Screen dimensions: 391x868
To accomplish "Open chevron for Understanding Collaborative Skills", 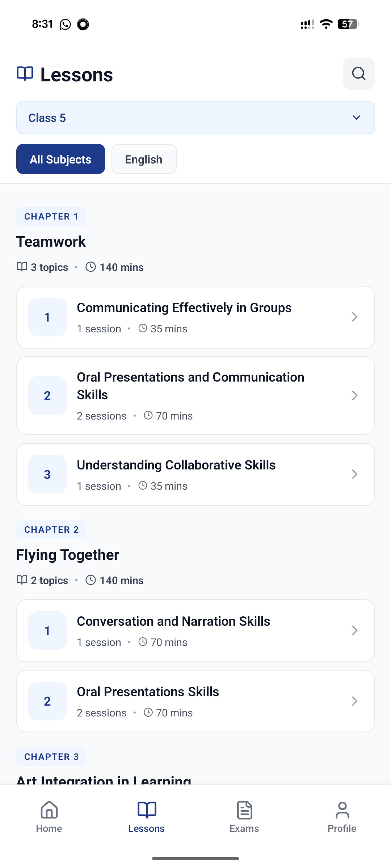I will pos(354,474).
